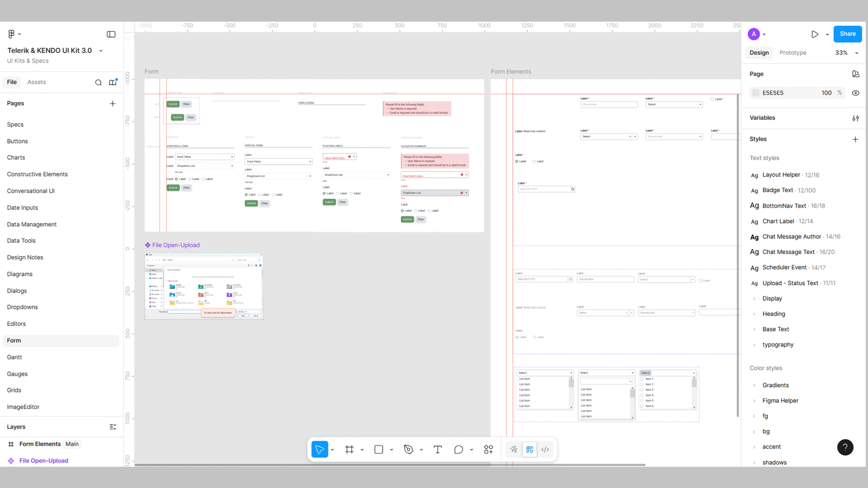Image resolution: width=868 pixels, height=488 pixels.
Task: Open Variables settings icon
Action: coord(855,118)
